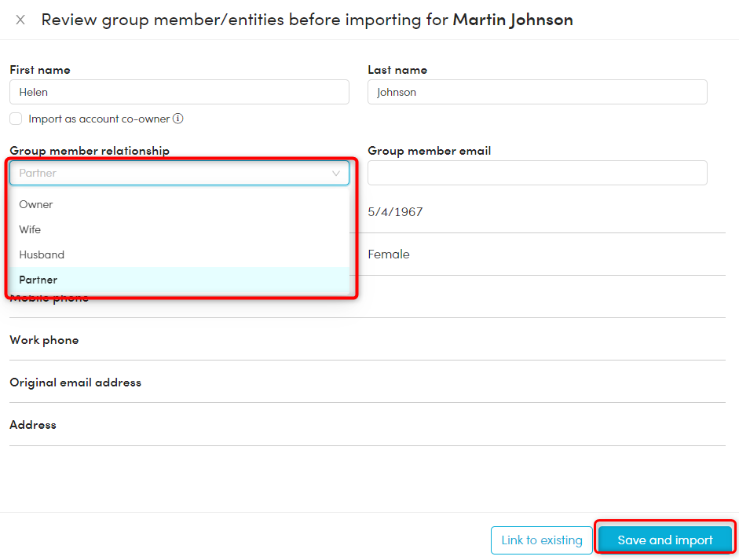
Task: Click the Group member email field
Action: click(x=537, y=173)
